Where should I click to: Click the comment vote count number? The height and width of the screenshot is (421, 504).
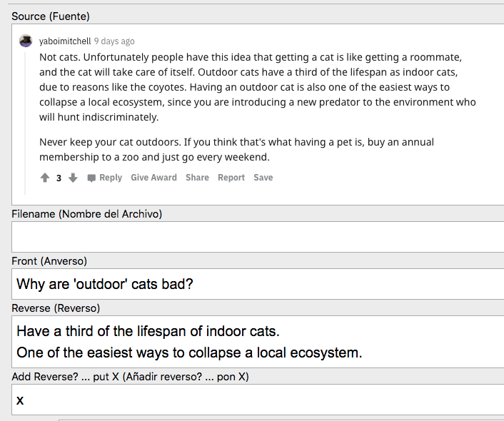tap(59, 178)
